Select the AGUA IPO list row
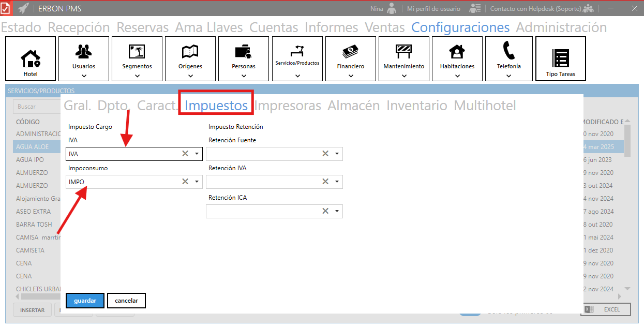The width and height of the screenshot is (644, 327). [x=31, y=160]
